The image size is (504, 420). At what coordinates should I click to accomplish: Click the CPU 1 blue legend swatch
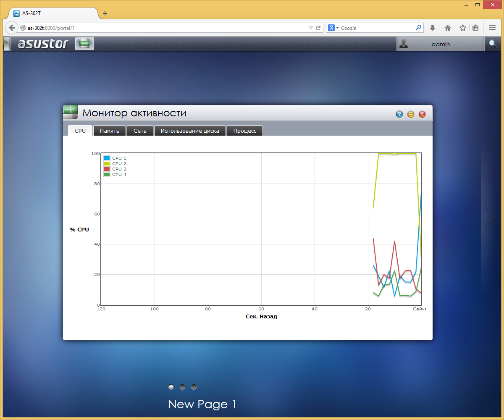107,158
